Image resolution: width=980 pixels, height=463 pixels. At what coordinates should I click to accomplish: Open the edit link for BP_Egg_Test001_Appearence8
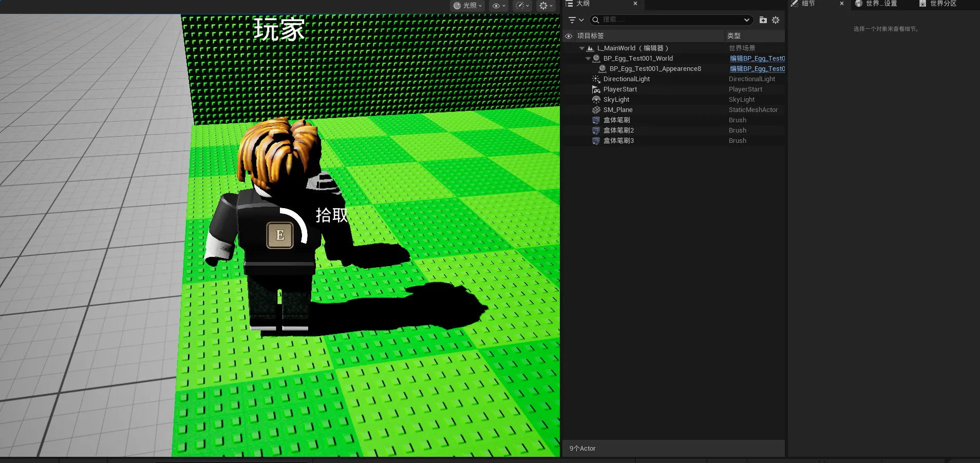[757, 69]
